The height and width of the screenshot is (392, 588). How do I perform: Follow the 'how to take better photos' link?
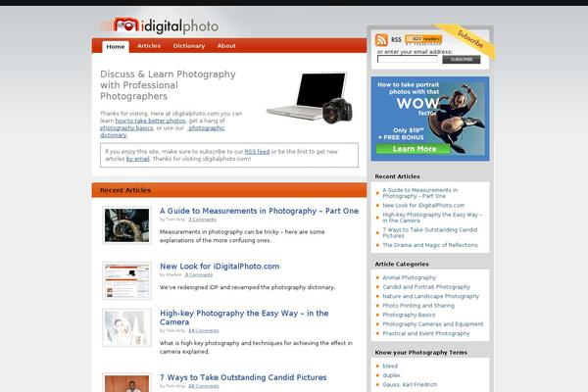point(150,121)
